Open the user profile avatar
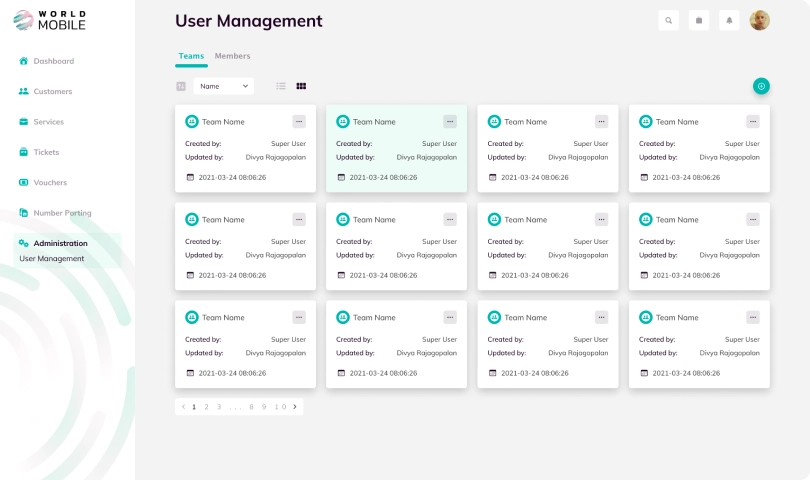The width and height of the screenshot is (810, 480). [x=760, y=20]
